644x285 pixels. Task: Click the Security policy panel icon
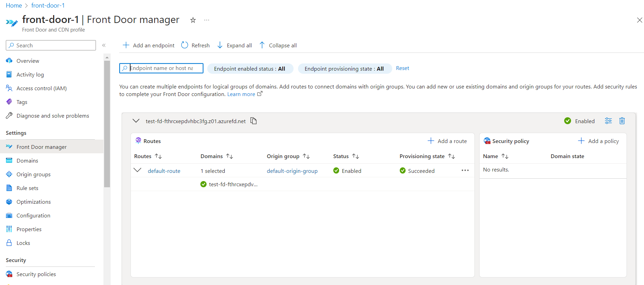coord(487,141)
